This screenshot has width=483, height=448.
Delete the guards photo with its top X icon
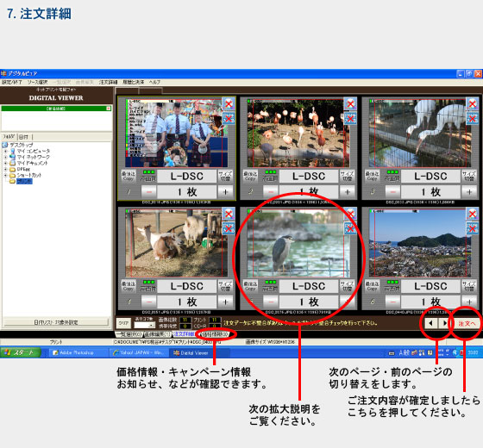pyautogui.click(x=229, y=103)
